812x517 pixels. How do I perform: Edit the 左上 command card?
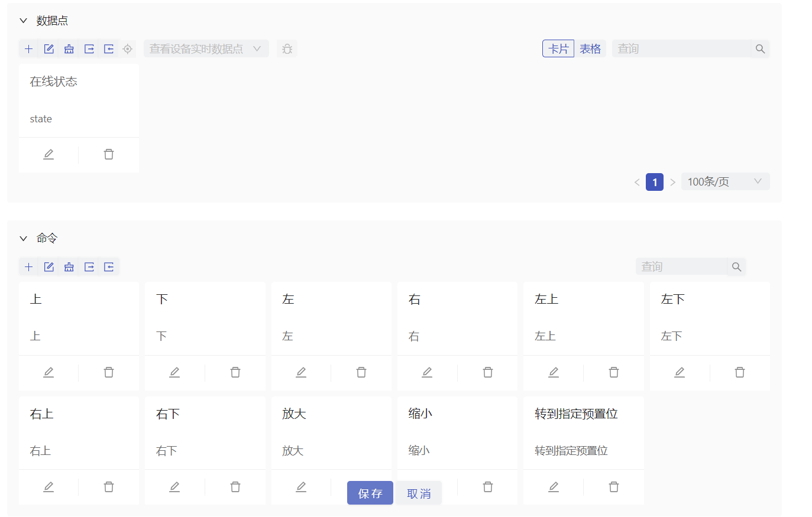click(x=554, y=372)
